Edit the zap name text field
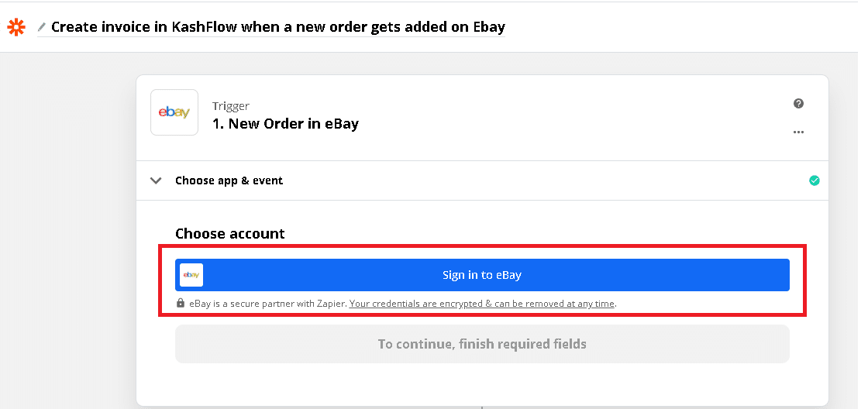The image size is (868, 409). (x=277, y=27)
